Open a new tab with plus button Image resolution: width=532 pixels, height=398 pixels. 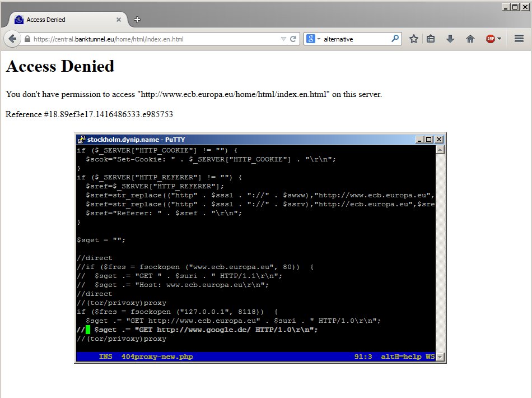point(137,20)
